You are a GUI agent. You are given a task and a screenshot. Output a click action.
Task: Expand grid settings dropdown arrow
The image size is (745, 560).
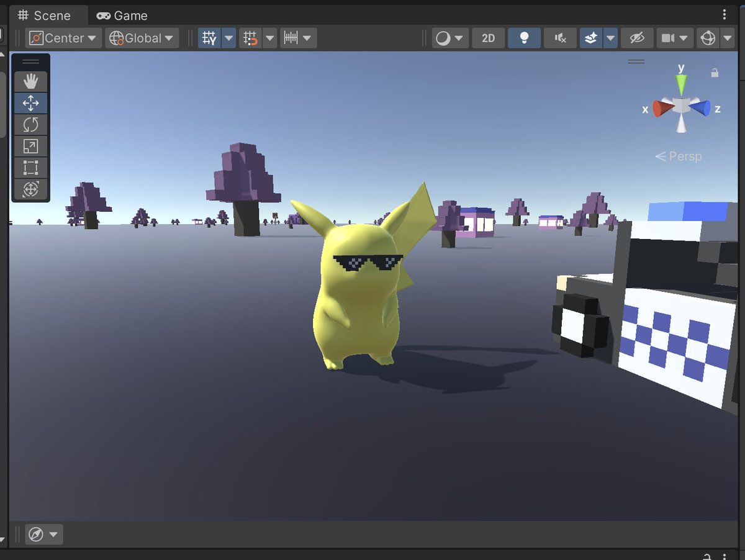(x=229, y=38)
